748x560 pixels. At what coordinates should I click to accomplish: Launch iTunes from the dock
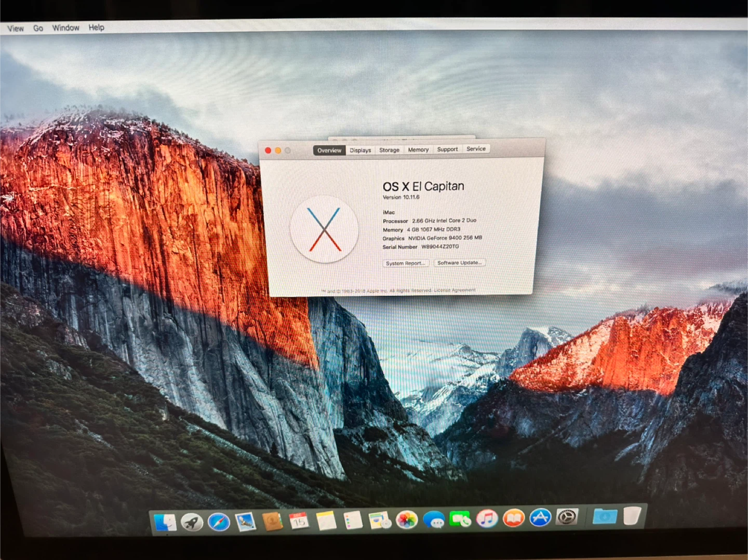pos(487,518)
